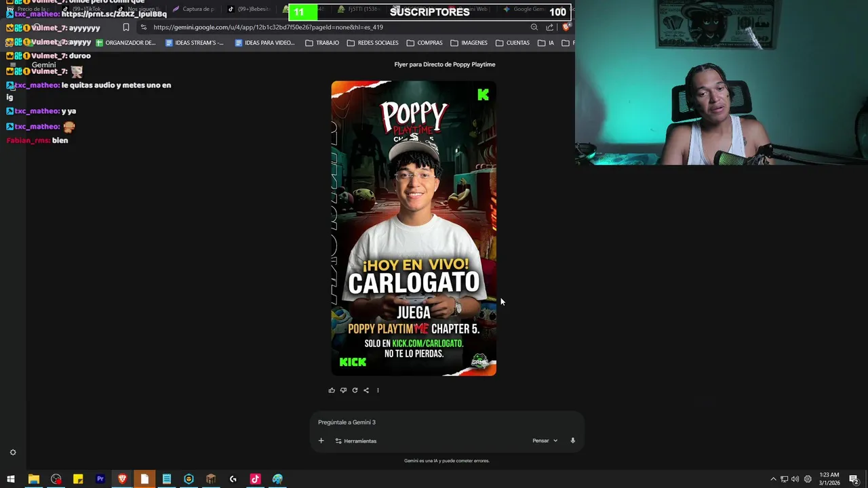The width and height of the screenshot is (868, 488).
Task: Open the CUENTAS bookmarks folder
Action: coord(513,43)
